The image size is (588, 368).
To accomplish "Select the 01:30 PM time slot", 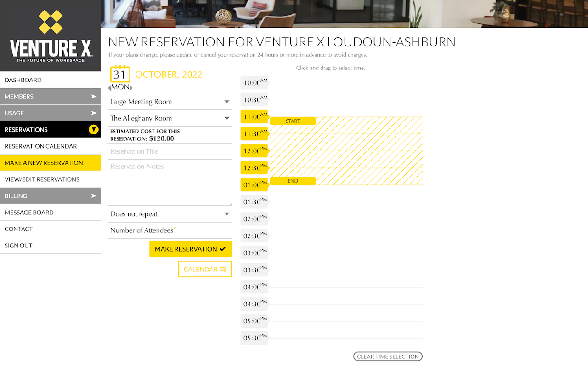I will [254, 202].
